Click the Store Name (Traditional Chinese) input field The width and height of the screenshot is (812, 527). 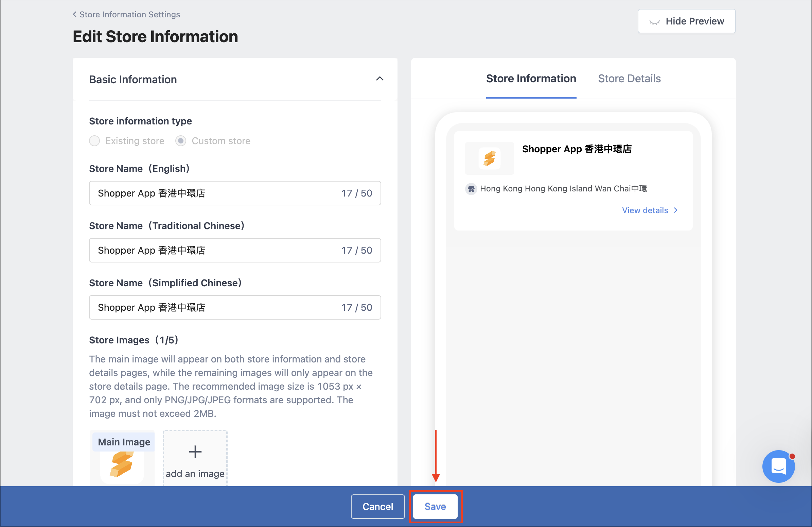(235, 250)
